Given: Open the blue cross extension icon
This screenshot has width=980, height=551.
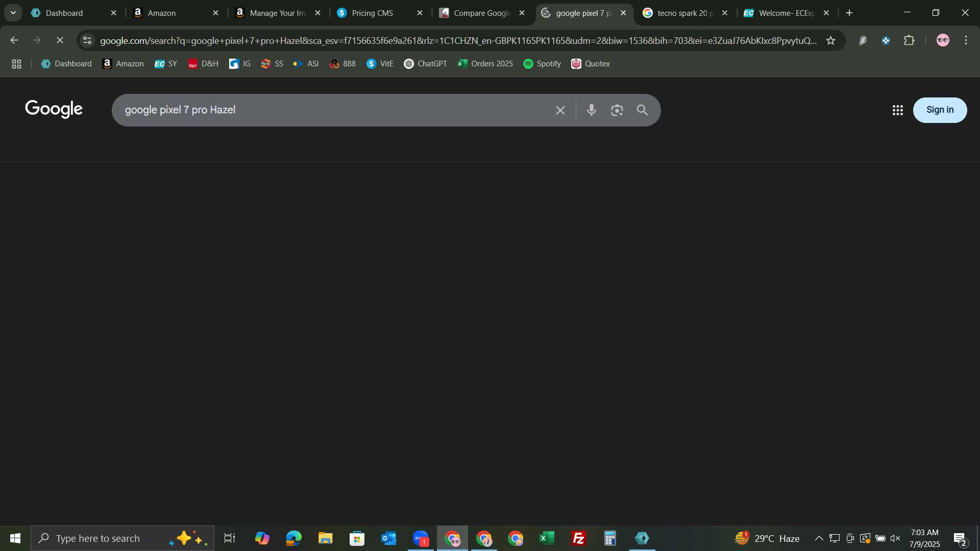Looking at the screenshot, I should tap(886, 40).
